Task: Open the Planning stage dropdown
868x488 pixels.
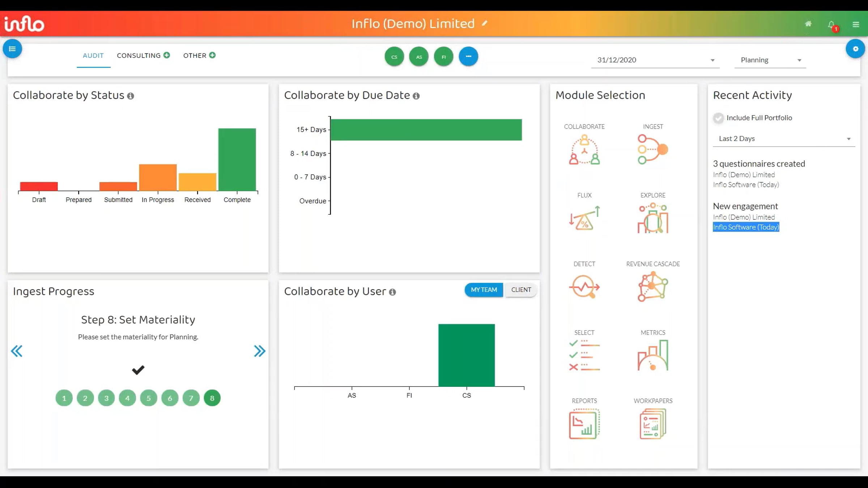Action: [x=770, y=60]
